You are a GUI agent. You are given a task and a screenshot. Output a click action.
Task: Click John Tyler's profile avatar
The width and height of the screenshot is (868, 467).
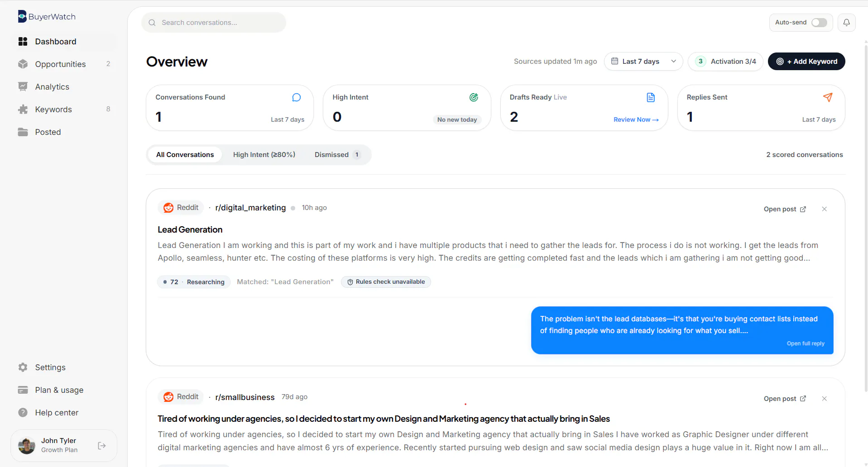click(x=27, y=446)
